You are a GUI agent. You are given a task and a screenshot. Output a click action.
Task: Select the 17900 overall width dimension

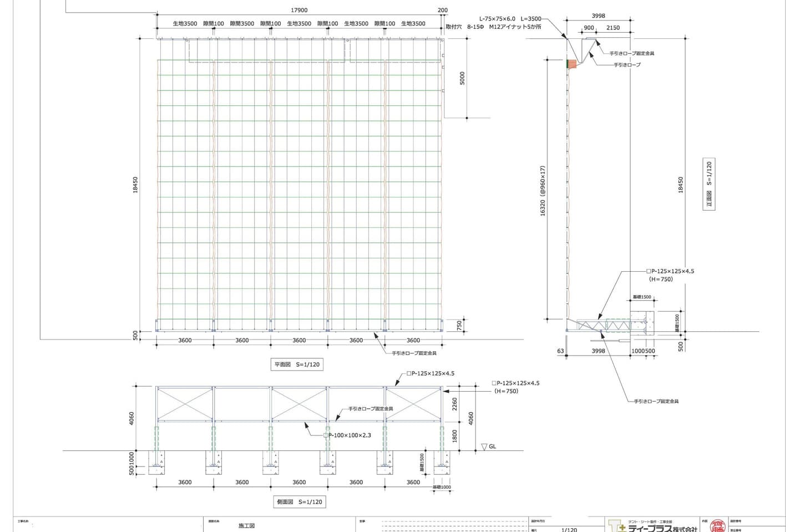tap(299, 10)
